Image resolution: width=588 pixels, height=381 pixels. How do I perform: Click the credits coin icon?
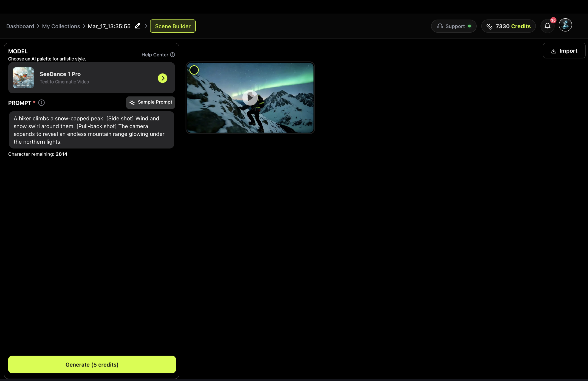pos(489,26)
